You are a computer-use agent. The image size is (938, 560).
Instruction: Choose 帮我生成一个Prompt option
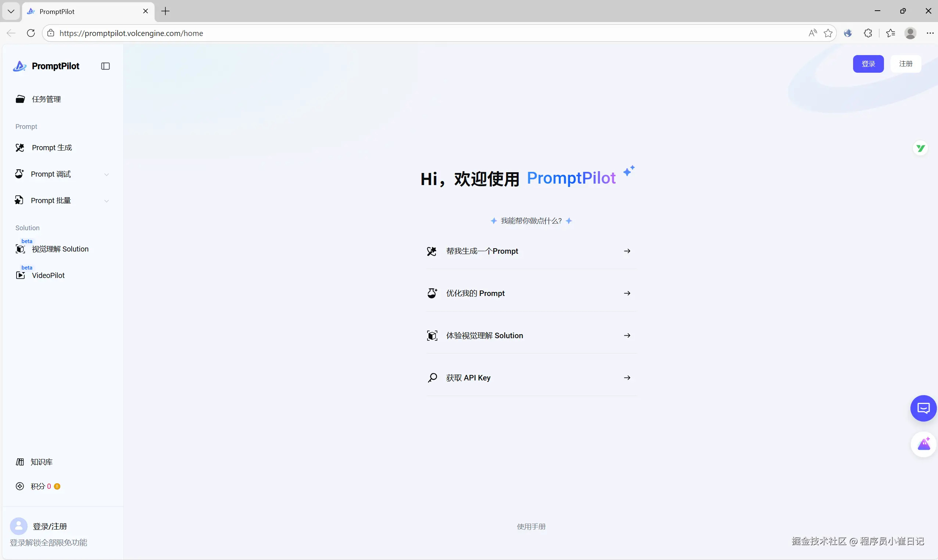(482, 251)
